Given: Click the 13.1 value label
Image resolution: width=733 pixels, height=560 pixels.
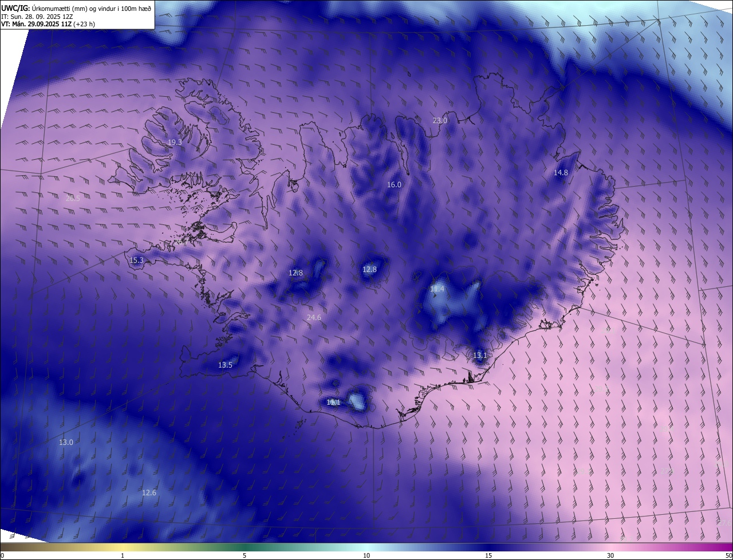Looking at the screenshot, I should (x=480, y=356).
